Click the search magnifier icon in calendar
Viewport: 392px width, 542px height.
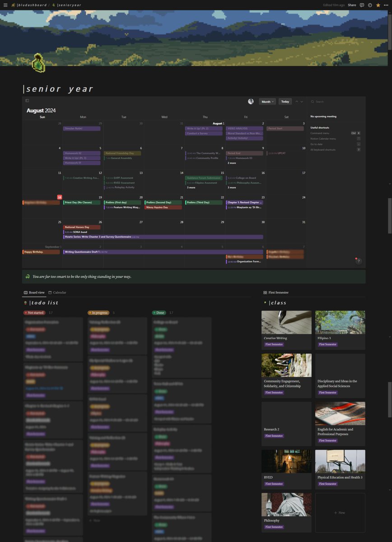[x=313, y=102]
